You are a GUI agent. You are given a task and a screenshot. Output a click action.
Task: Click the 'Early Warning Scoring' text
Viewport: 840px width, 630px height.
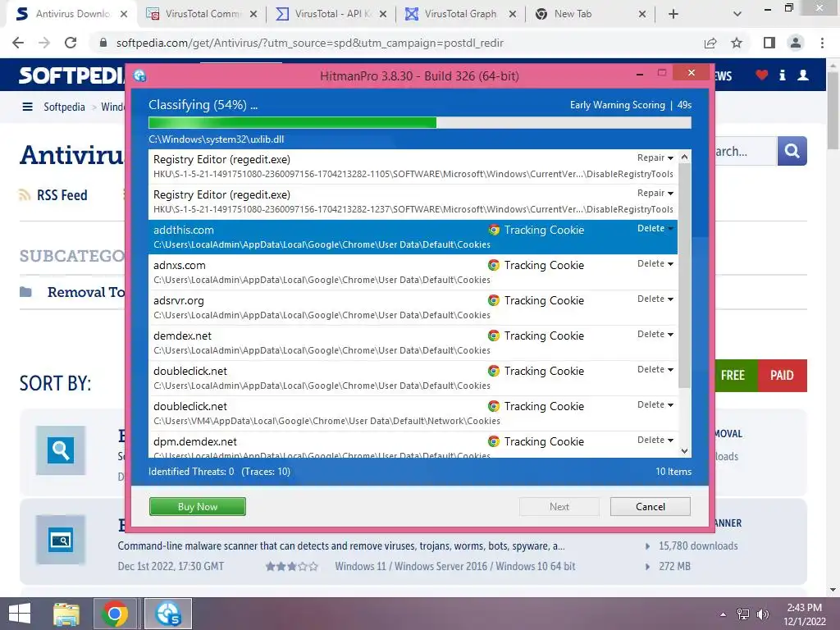(617, 105)
